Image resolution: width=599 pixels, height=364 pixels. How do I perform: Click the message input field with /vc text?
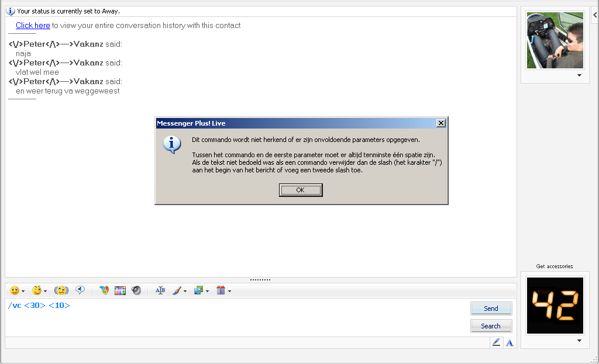click(237, 317)
